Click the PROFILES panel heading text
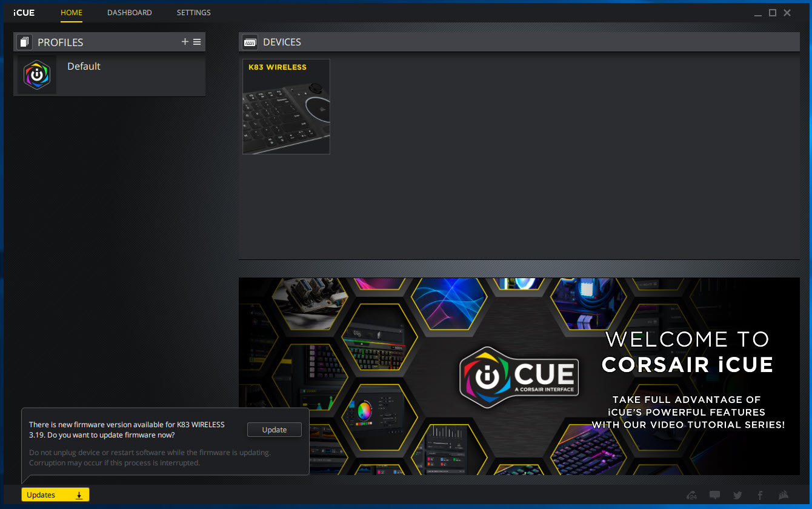The image size is (812, 509). [x=61, y=42]
